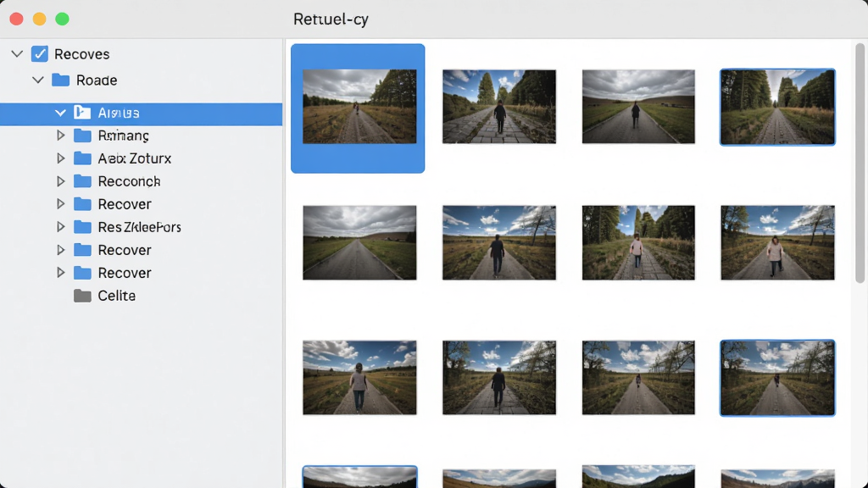Collapse the highlighted sidebar row's chevron
The image size is (868, 488).
click(x=60, y=113)
